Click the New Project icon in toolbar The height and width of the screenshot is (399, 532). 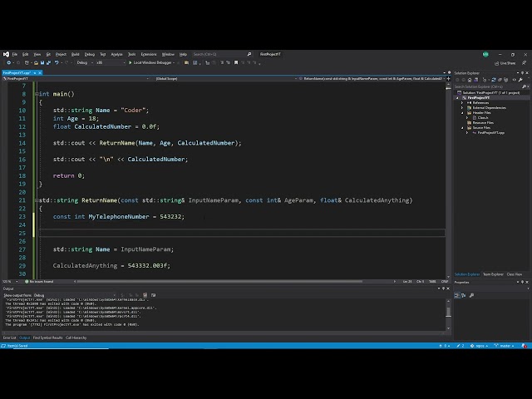pos(27,63)
